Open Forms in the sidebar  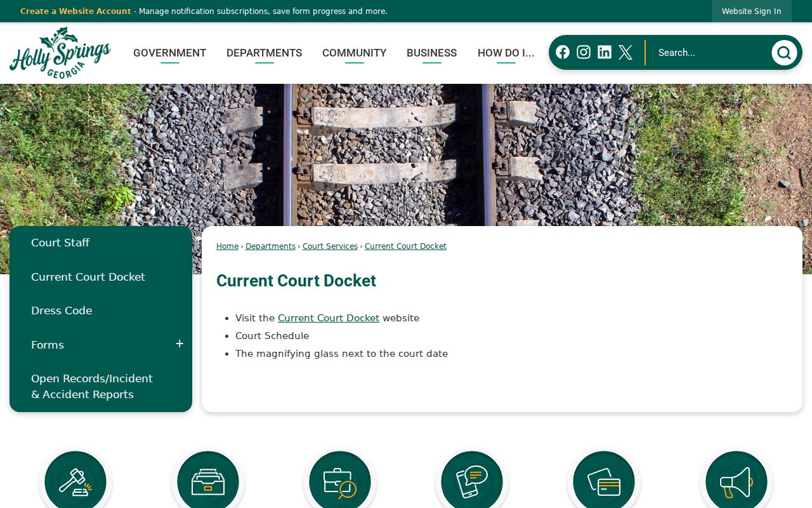(48, 345)
